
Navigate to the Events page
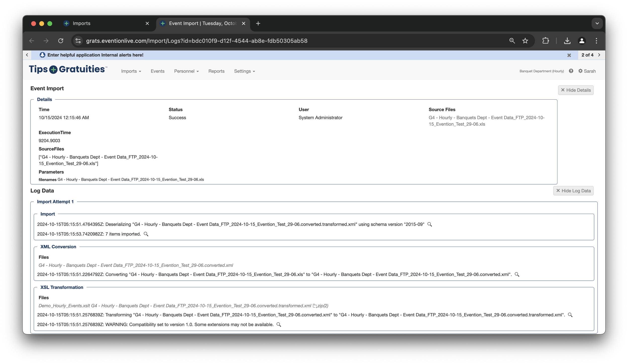click(x=158, y=71)
